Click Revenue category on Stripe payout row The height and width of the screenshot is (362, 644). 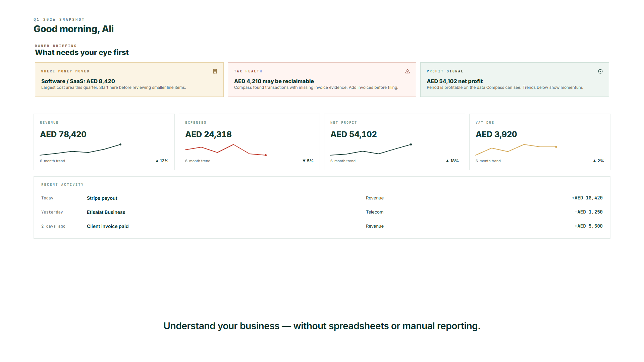point(375,198)
